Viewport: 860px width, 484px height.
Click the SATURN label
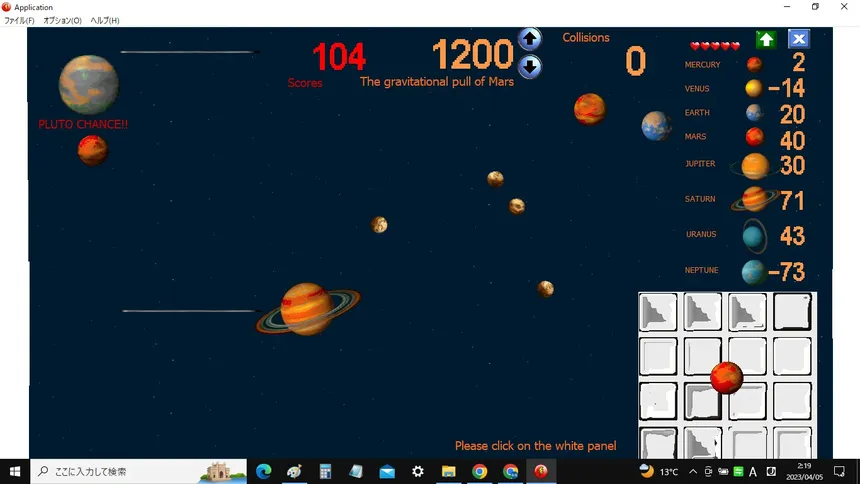(x=700, y=199)
